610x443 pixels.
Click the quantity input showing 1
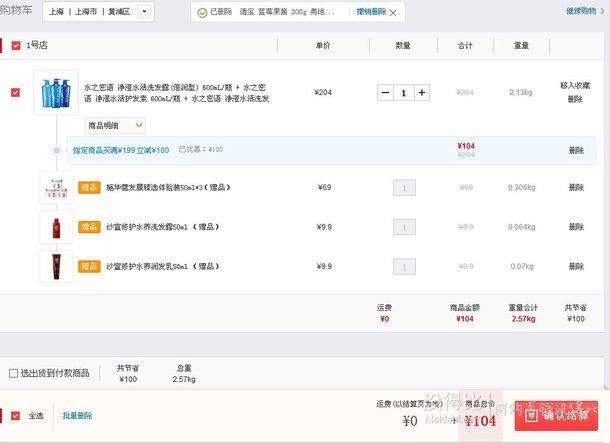pyautogui.click(x=403, y=93)
